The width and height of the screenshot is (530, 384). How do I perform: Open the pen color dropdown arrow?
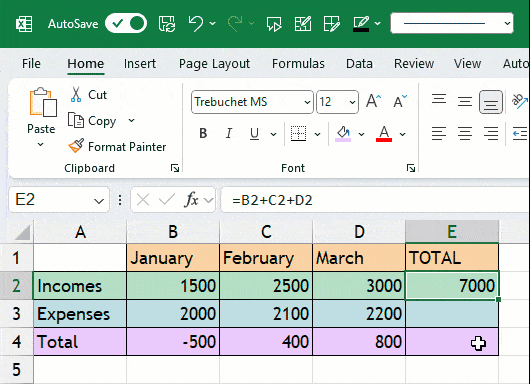point(378,23)
